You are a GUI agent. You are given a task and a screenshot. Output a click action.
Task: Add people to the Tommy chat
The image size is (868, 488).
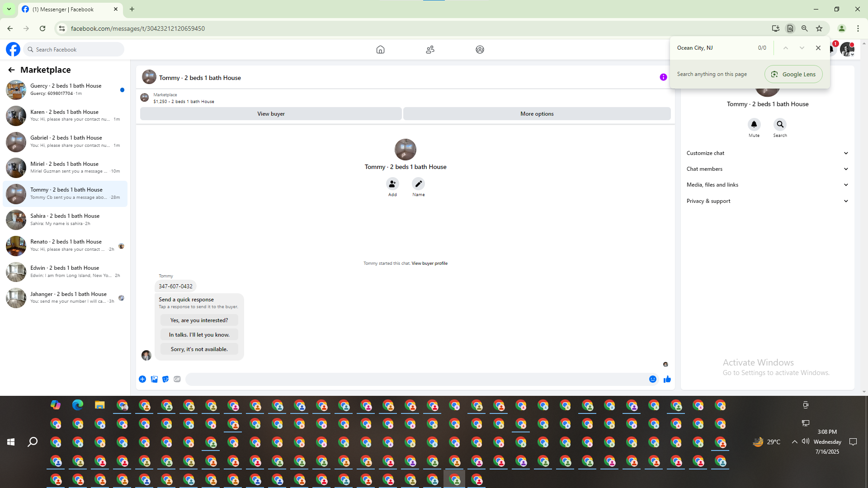pos(392,184)
